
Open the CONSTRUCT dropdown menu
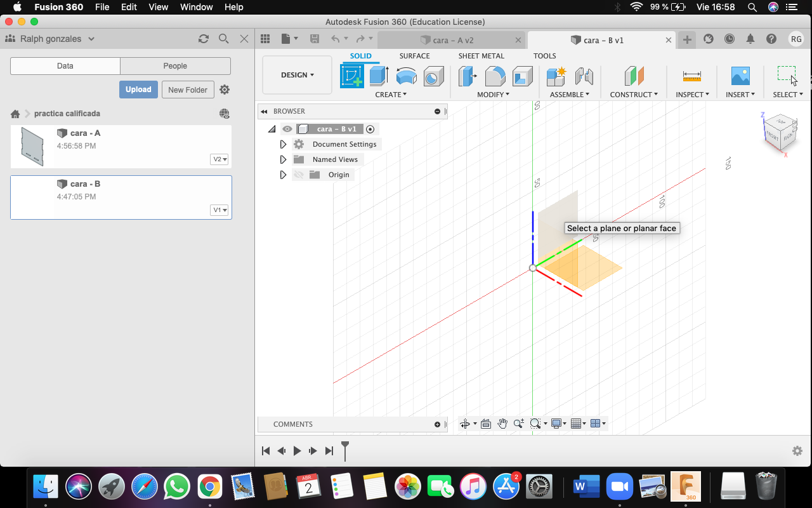634,95
